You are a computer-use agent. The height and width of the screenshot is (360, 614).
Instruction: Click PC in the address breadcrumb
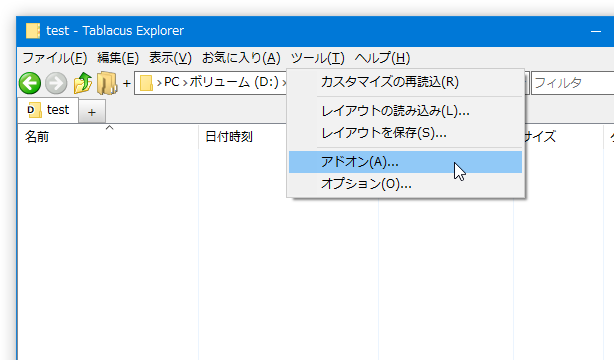pos(172,82)
